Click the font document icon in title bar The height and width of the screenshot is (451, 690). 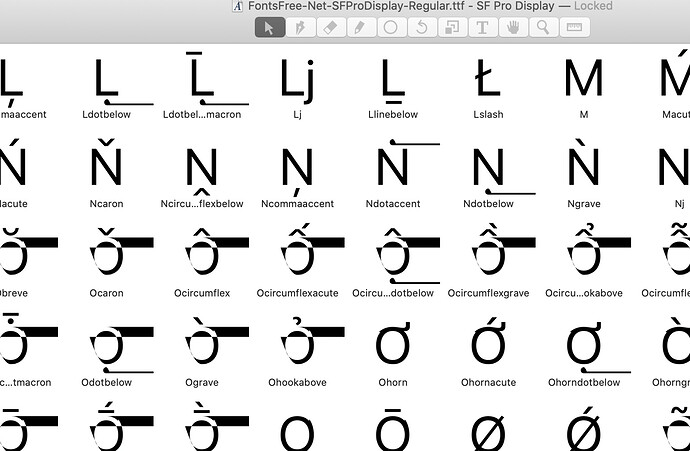coord(238,6)
